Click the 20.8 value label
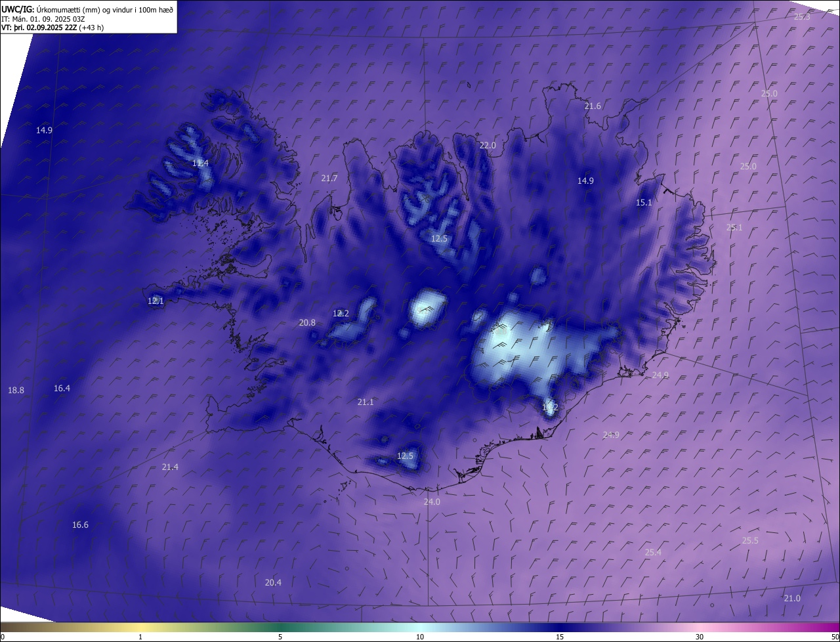The height and width of the screenshot is (642, 840). [307, 322]
